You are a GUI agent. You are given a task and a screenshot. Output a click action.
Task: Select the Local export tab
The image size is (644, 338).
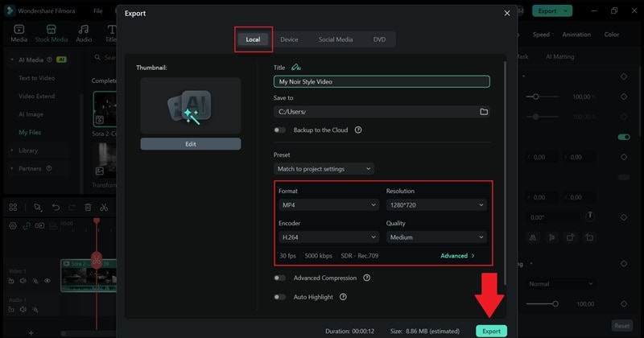253,39
